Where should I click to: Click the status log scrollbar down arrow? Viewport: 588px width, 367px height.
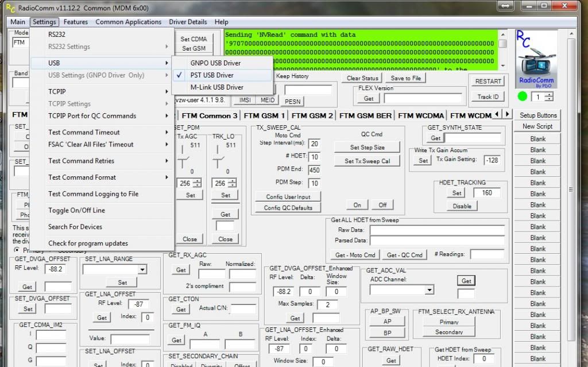(503, 66)
